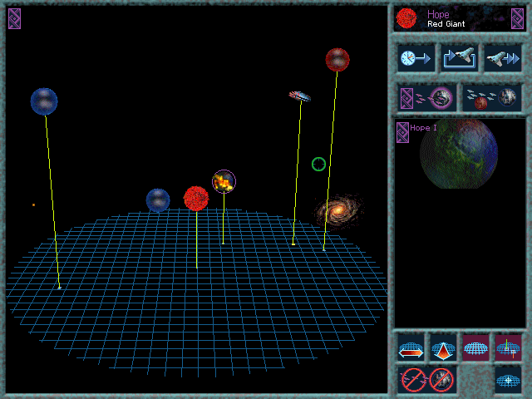Toggle the star height lines display
Image resolution: width=532 pixels, height=399 pixels.
(x=508, y=347)
